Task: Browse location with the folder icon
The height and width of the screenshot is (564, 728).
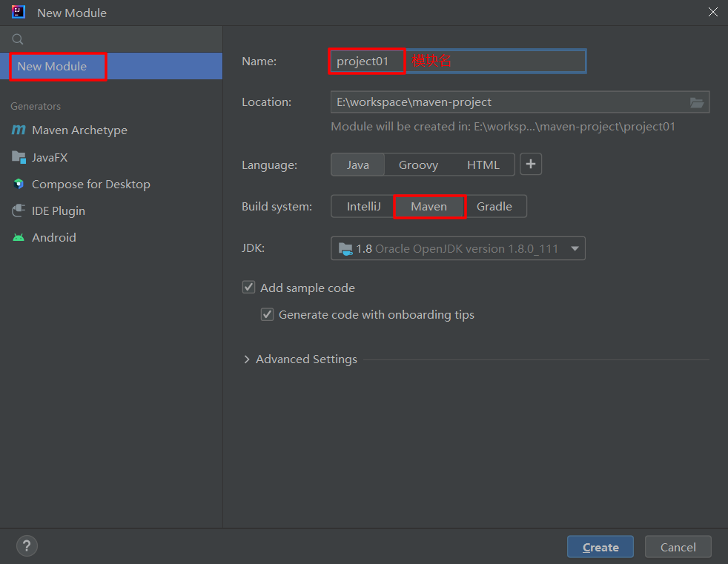Action: pos(696,102)
